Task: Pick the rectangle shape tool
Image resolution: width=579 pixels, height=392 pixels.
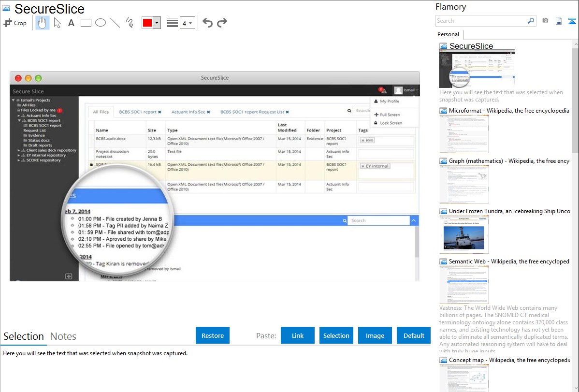Action: pyautogui.click(x=86, y=23)
